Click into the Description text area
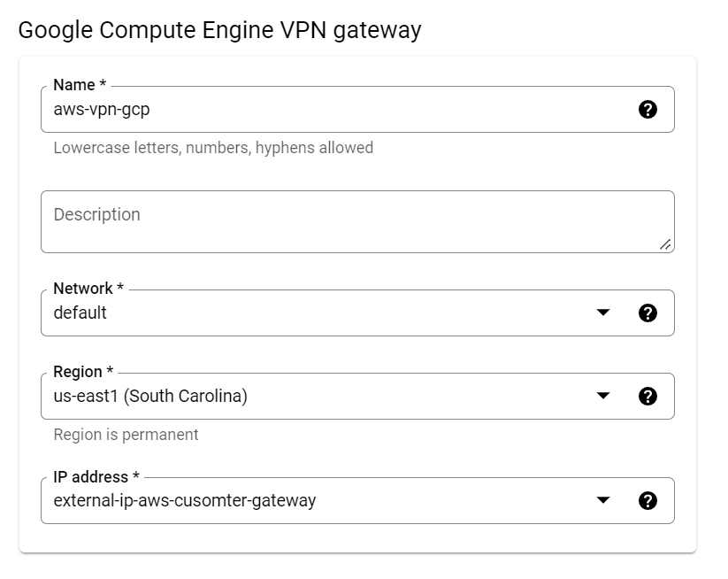Image resolution: width=728 pixels, height=579 pixels. [x=354, y=221]
